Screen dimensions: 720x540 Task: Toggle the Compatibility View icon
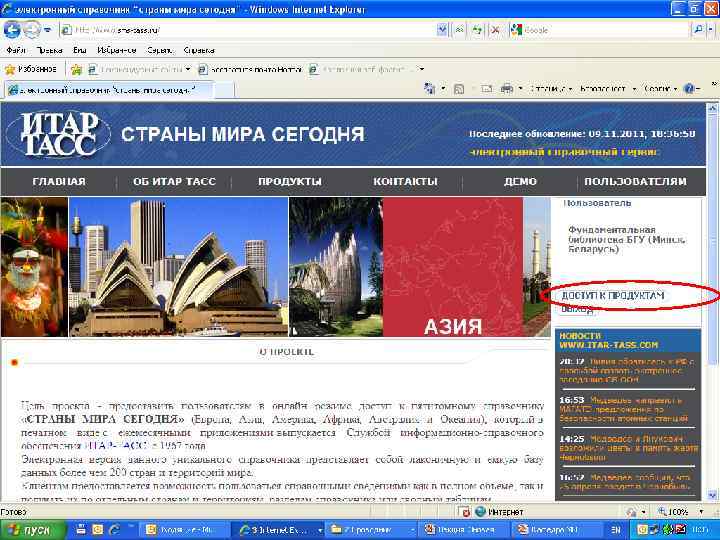click(459, 30)
